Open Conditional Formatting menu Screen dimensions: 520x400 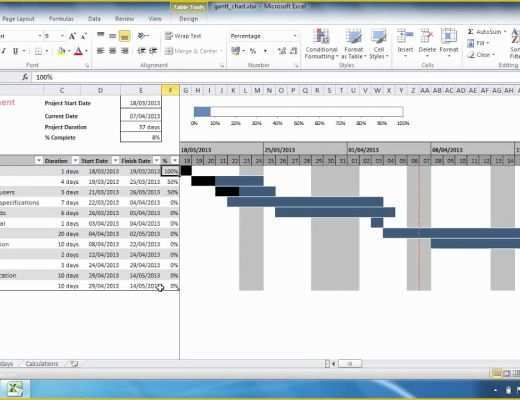[321, 44]
